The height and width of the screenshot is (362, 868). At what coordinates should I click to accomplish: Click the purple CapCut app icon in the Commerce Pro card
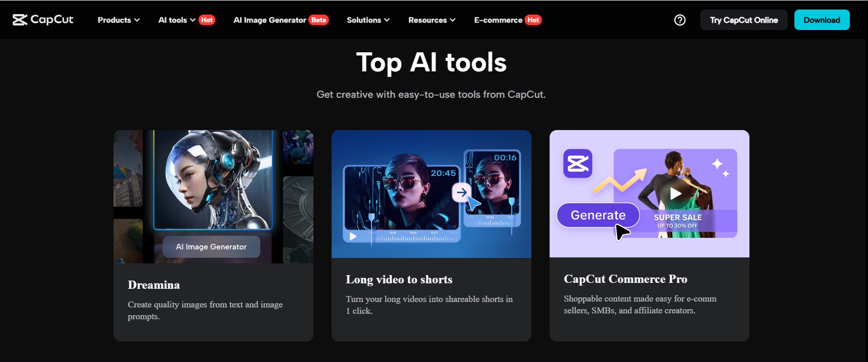tap(577, 163)
